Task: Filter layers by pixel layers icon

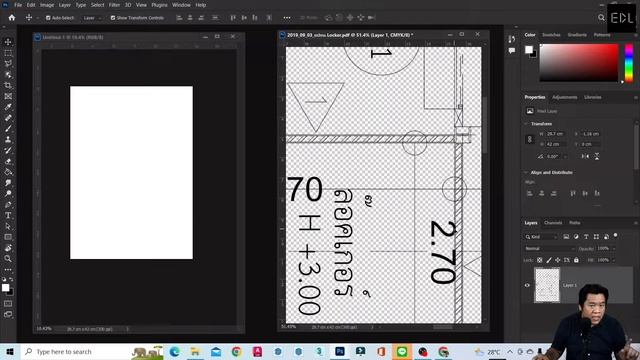Action: tap(566, 237)
